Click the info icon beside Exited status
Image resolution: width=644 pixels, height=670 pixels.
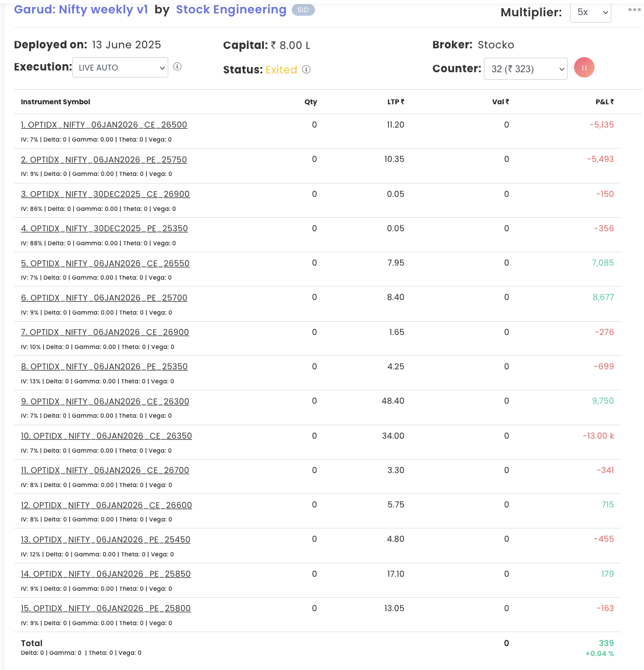[306, 69]
